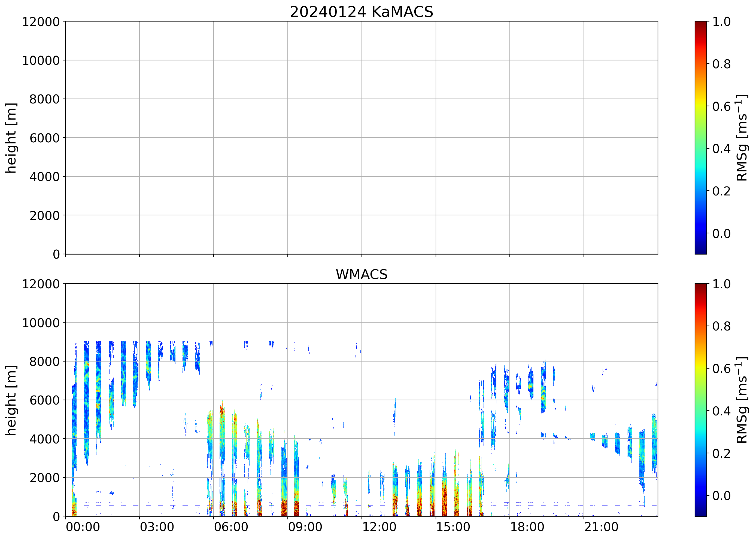Click the 0.2 tick on the lower colorbar
This screenshot has width=756, height=539.
coord(721,453)
